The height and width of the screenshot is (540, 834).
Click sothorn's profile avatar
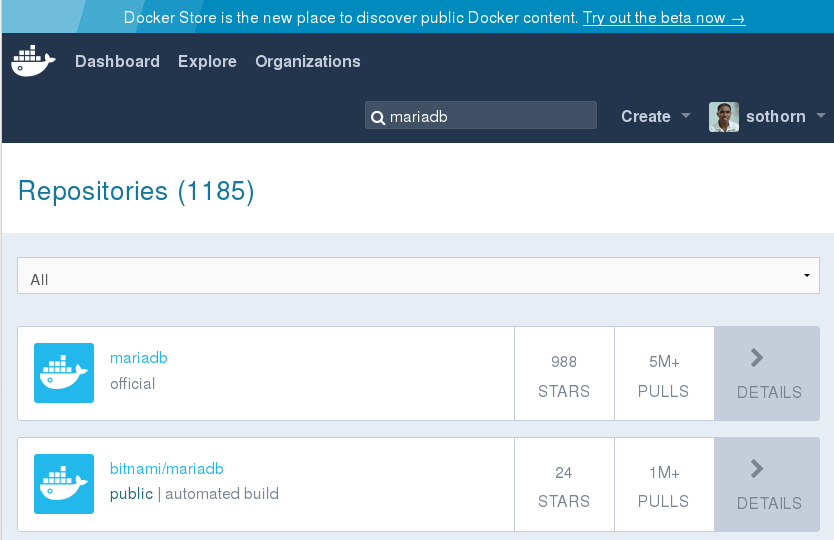pos(723,117)
